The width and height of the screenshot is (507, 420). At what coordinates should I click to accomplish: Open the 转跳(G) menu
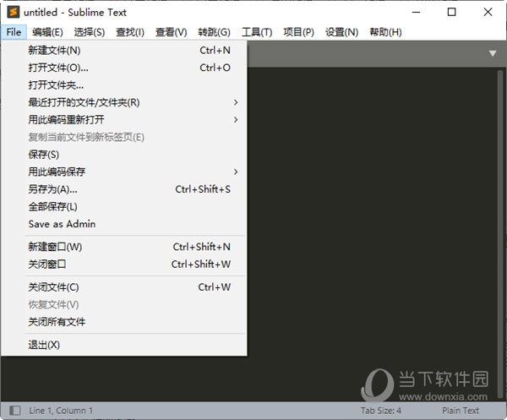tap(214, 32)
